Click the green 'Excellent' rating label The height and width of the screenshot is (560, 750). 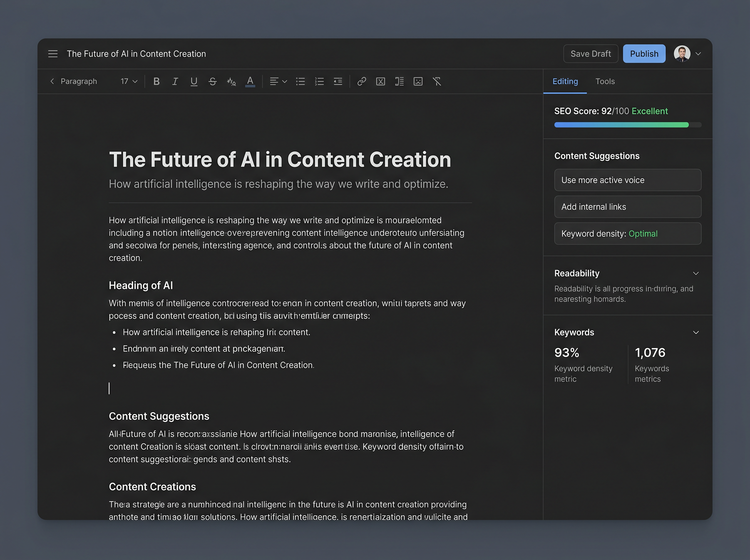[x=650, y=111]
